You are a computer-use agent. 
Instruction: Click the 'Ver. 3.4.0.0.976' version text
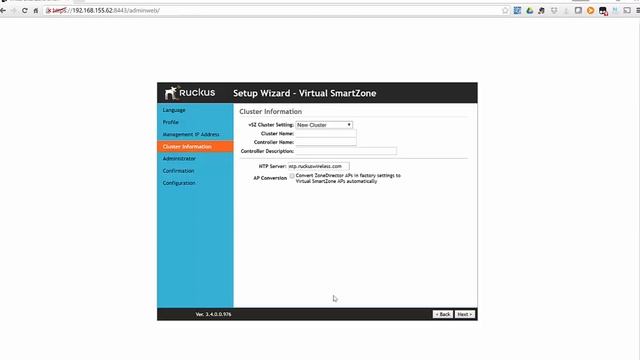[213, 314]
